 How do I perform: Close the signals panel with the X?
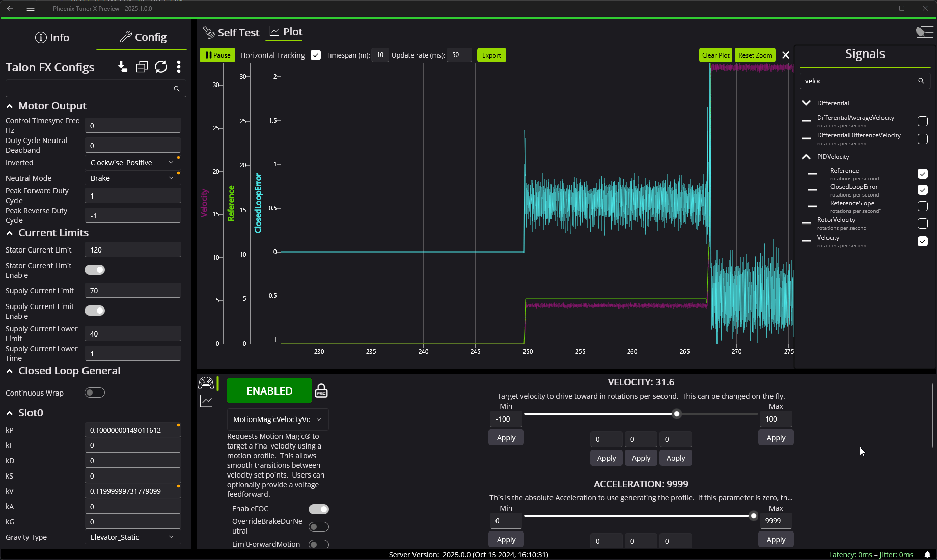(x=786, y=55)
